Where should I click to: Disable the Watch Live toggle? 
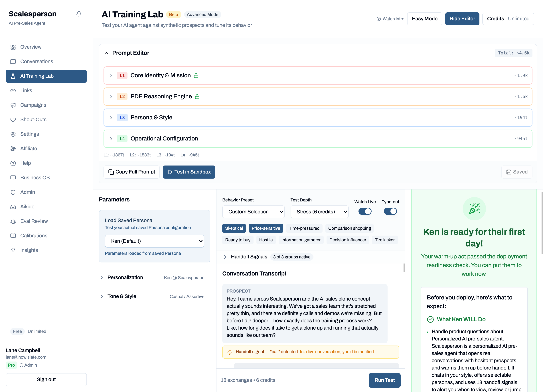click(365, 211)
